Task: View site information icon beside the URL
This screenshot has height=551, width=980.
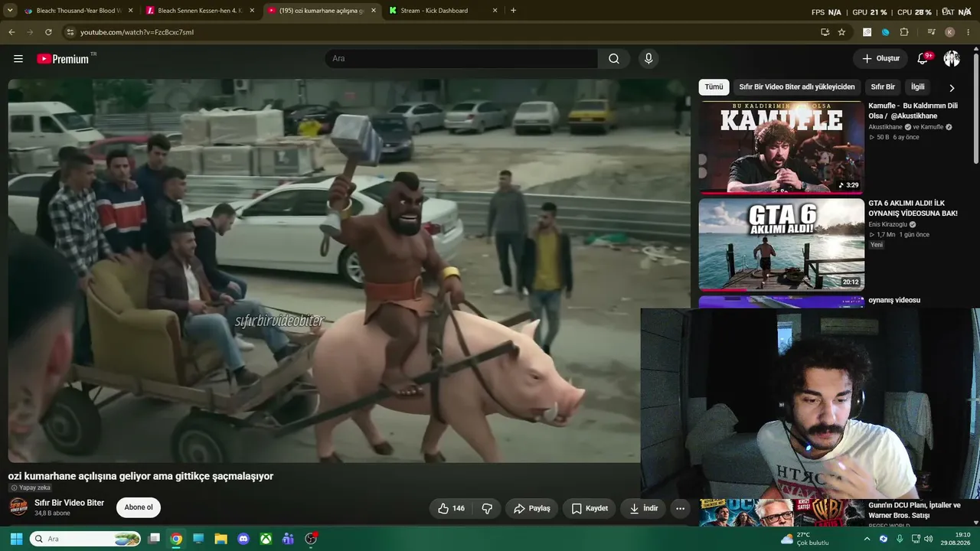Action: click(x=70, y=32)
